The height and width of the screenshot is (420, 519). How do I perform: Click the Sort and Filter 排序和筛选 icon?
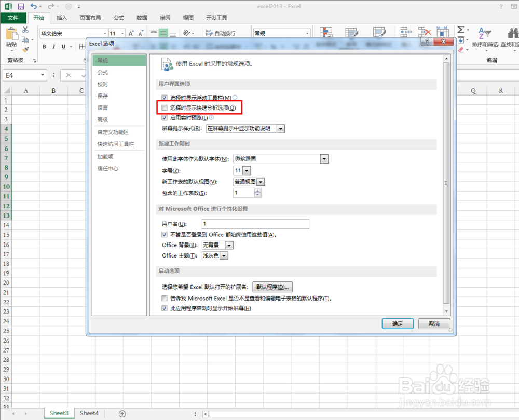click(x=485, y=33)
